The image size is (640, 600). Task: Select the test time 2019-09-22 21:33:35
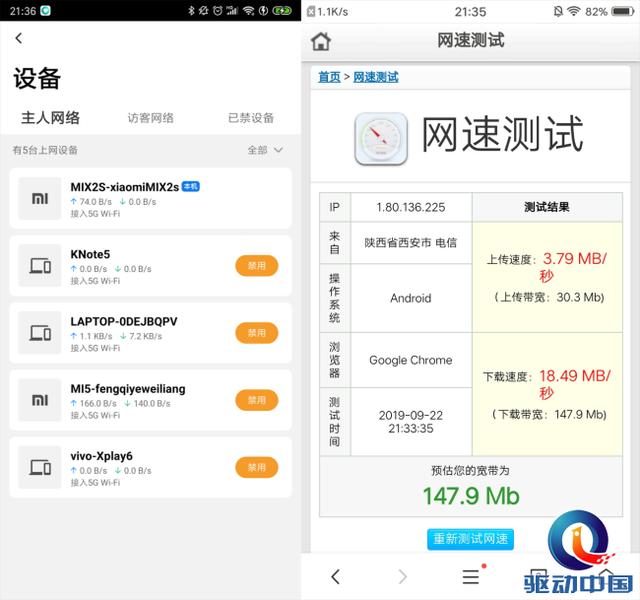pyautogui.click(x=411, y=422)
